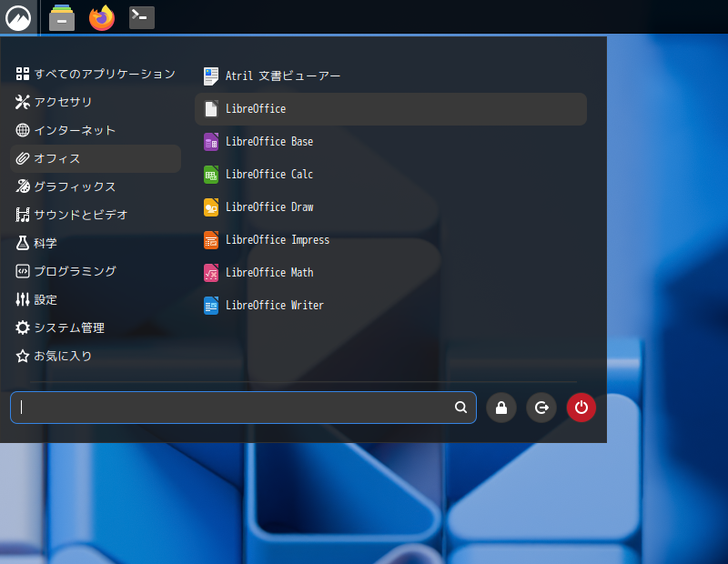Click the yellow LibreOffice Draw icon
This screenshot has height=564, width=728.
click(211, 207)
